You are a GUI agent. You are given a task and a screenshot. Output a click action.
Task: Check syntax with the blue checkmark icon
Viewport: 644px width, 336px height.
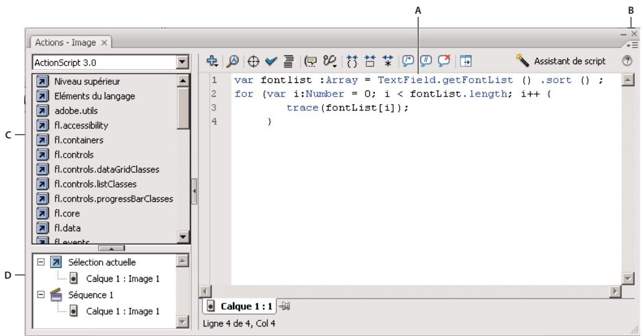[271, 62]
